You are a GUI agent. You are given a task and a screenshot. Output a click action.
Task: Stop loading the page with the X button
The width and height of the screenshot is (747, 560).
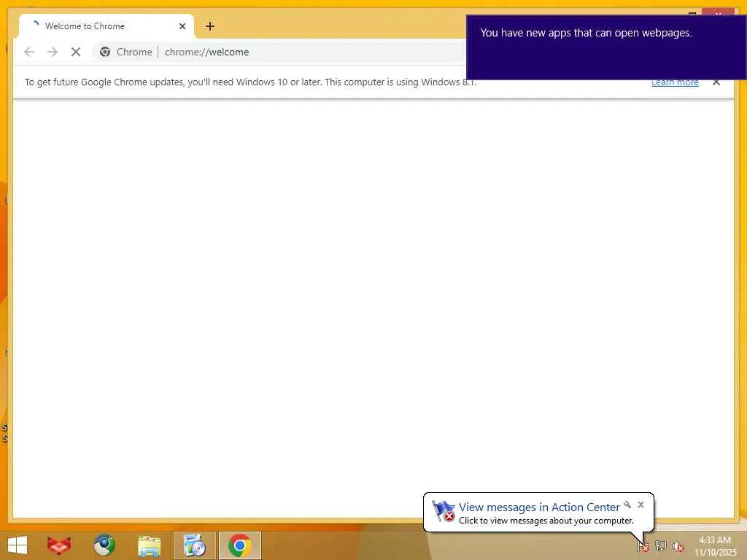tap(76, 52)
